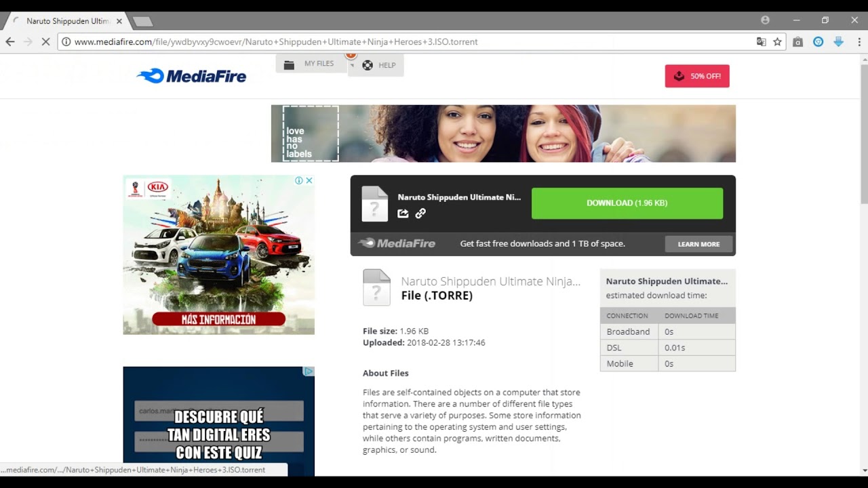Click the 'Mobile' row in download time table

click(668, 363)
